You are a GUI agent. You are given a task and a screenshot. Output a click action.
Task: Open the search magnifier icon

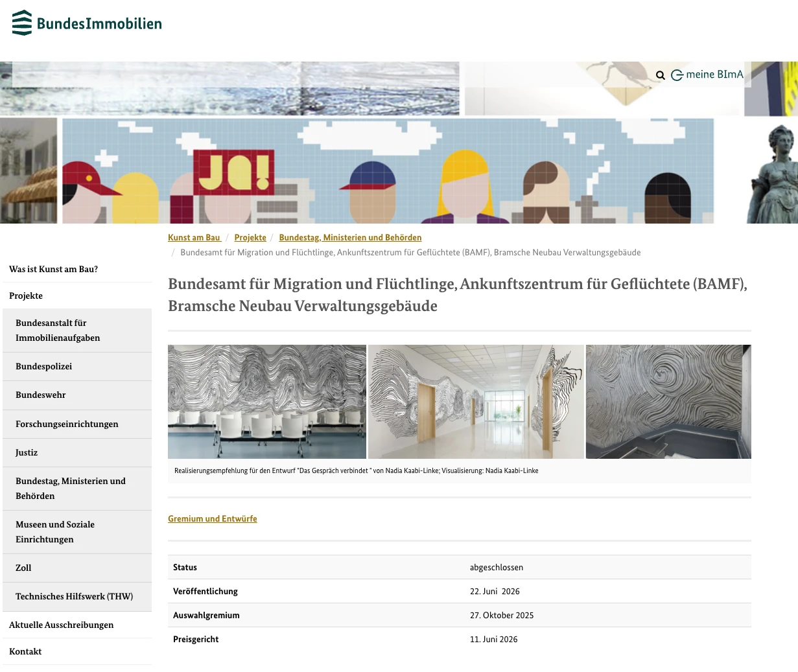661,75
